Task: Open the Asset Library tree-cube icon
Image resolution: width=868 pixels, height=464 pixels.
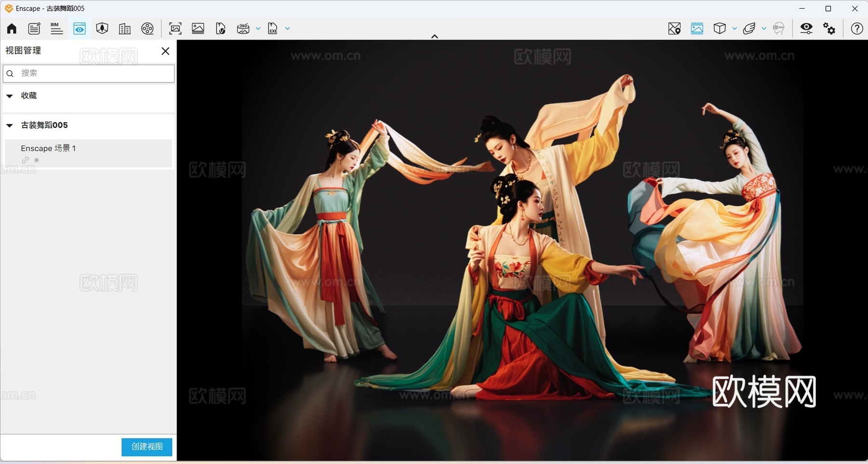Action: click(x=102, y=29)
